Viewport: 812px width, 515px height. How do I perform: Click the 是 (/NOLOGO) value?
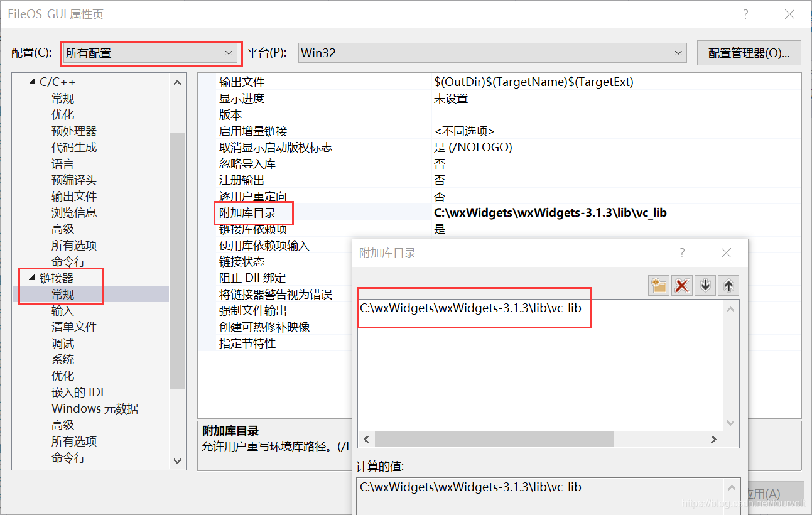coord(473,148)
